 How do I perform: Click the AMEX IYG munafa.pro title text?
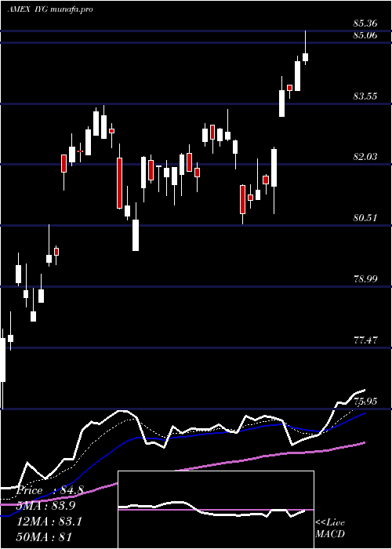click(x=50, y=9)
